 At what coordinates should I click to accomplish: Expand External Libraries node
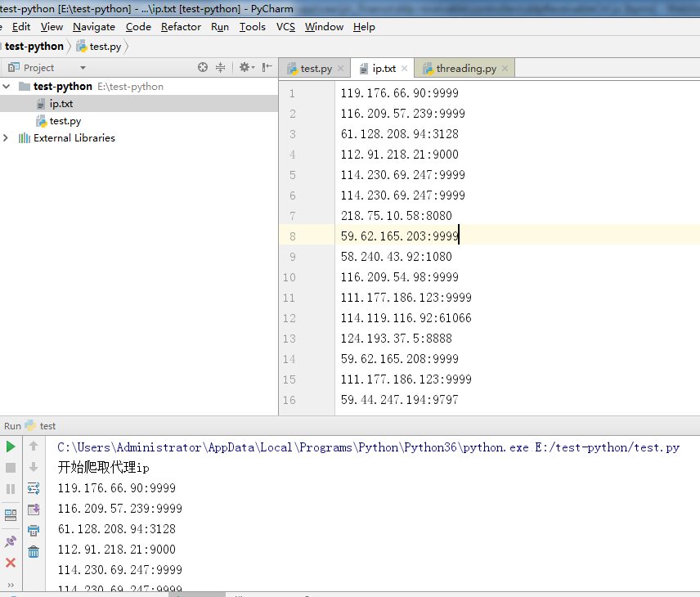6,137
